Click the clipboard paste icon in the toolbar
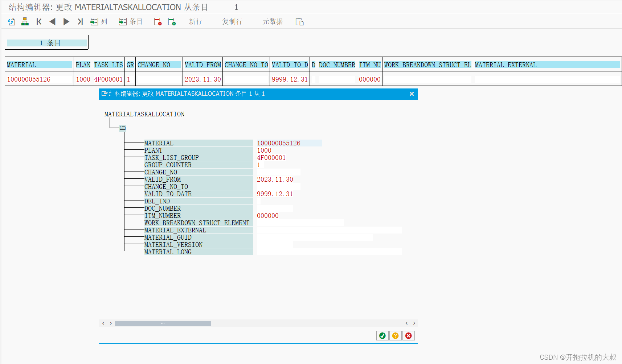 coord(300,21)
